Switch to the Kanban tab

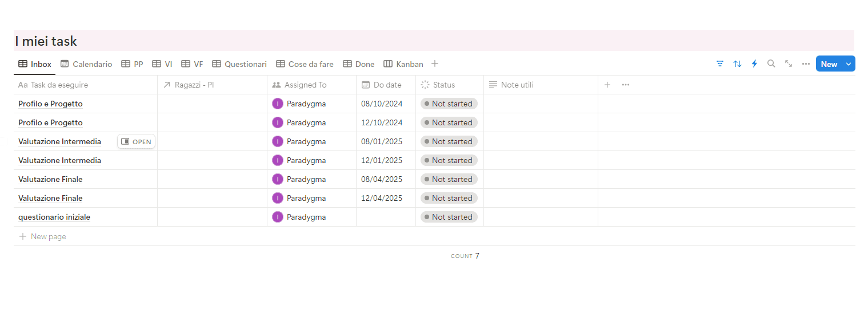click(403, 64)
